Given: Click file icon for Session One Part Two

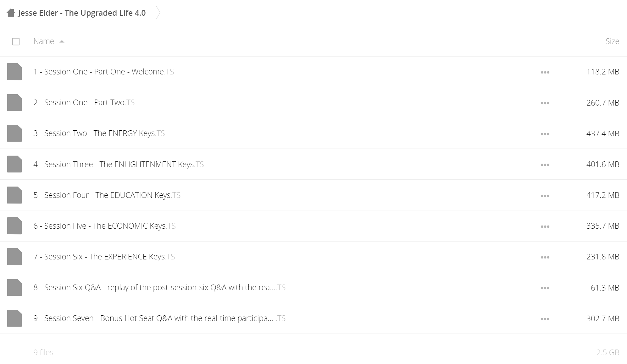Looking at the screenshot, I should [x=14, y=102].
